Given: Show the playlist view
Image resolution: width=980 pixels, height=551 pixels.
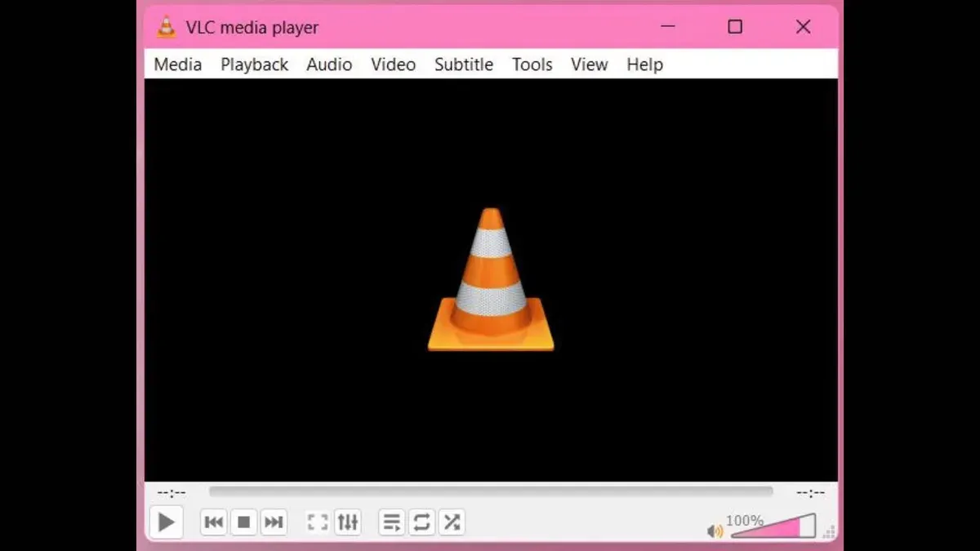Looking at the screenshot, I should coord(392,522).
